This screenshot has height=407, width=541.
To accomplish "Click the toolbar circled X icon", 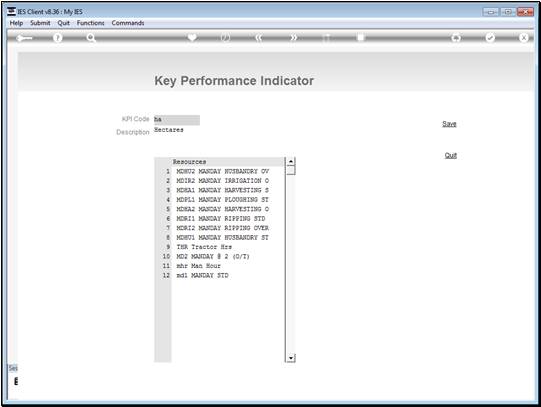I will click(523, 38).
